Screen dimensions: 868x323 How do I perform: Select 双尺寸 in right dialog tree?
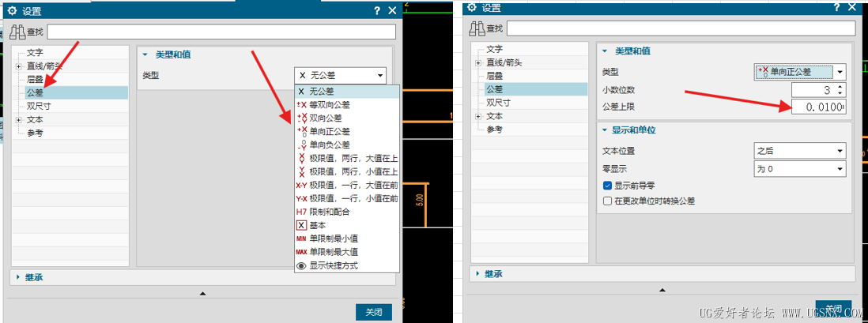(498, 103)
